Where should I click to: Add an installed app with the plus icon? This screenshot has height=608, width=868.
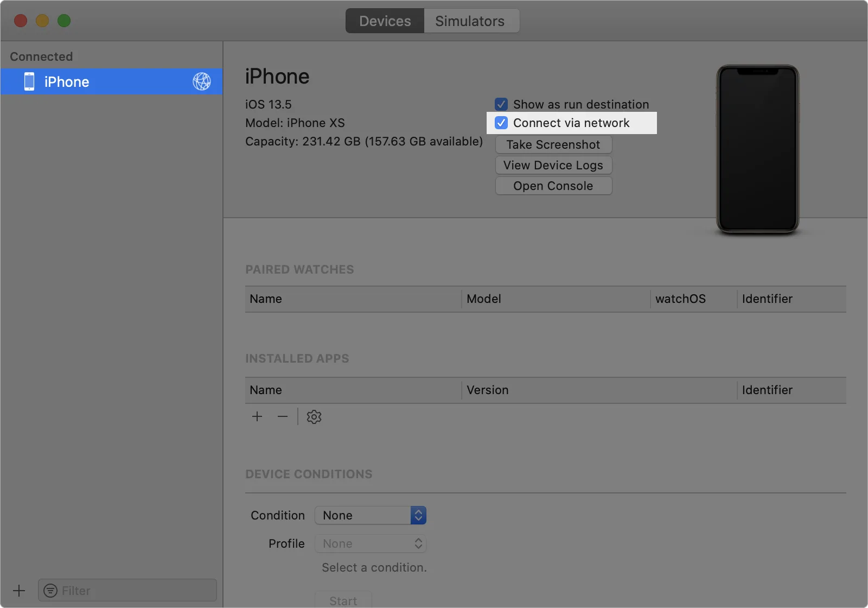(257, 416)
